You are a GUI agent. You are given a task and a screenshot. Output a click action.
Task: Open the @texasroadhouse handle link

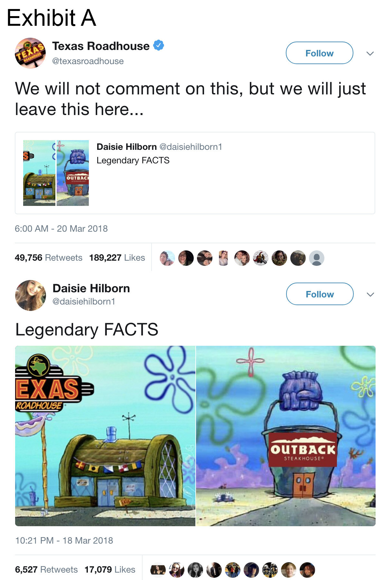tap(88, 61)
